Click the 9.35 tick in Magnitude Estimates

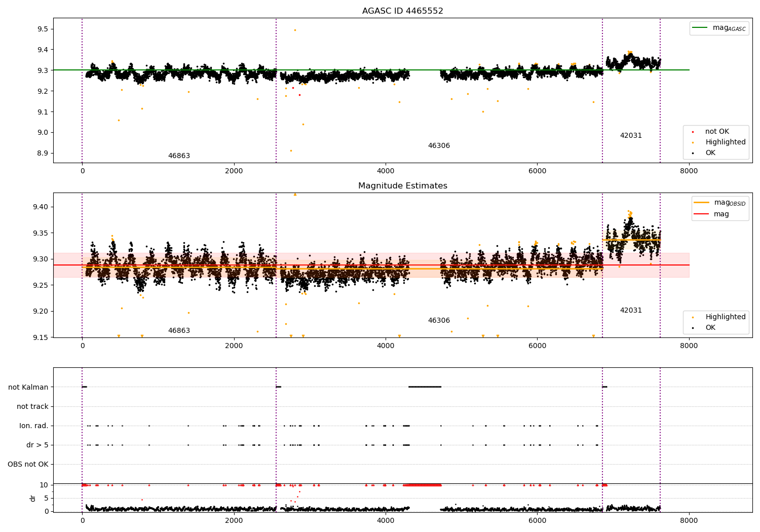(x=41, y=233)
